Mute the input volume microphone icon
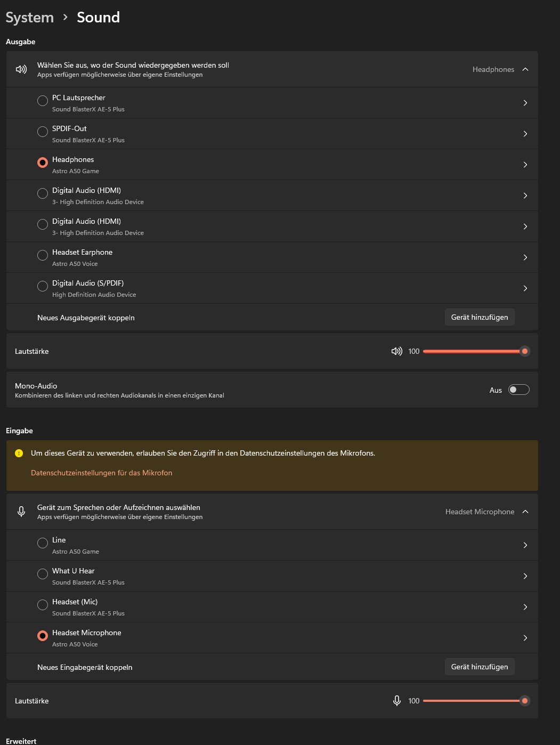Image resolution: width=560 pixels, height=745 pixels. coord(396,701)
